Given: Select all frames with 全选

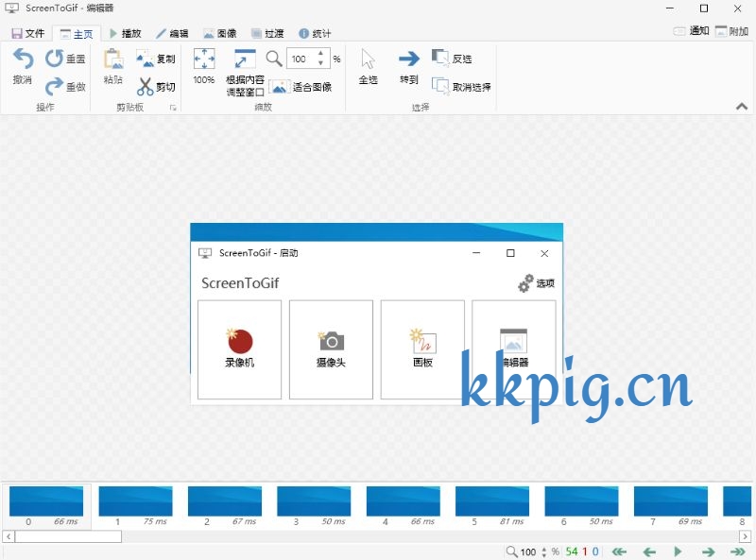Looking at the screenshot, I should pos(368,66).
